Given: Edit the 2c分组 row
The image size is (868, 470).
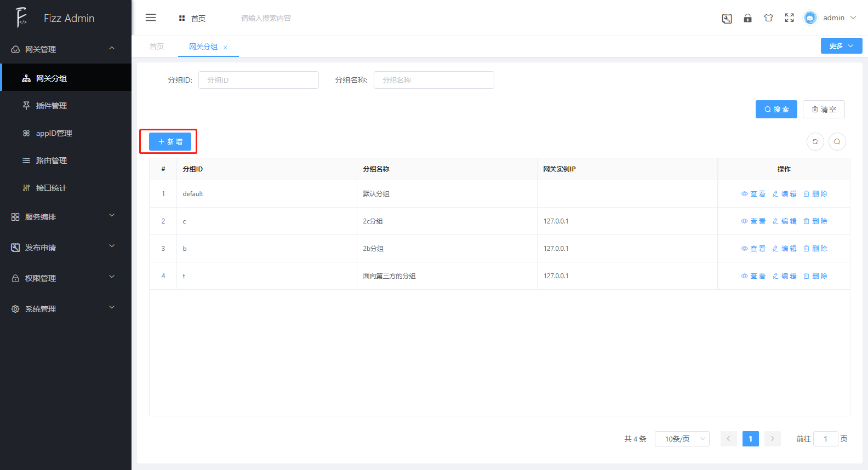Looking at the screenshot, I should 785,221.
